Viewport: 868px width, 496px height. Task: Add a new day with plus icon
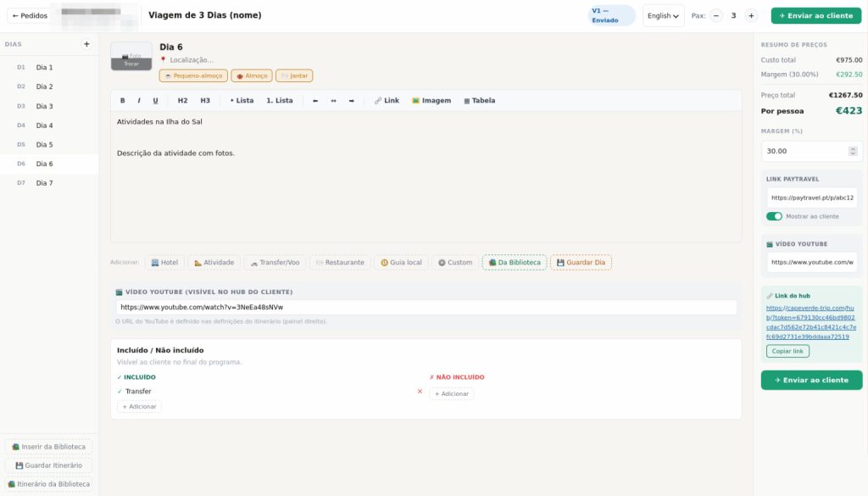pyautogui.click(x=86, y=44)
